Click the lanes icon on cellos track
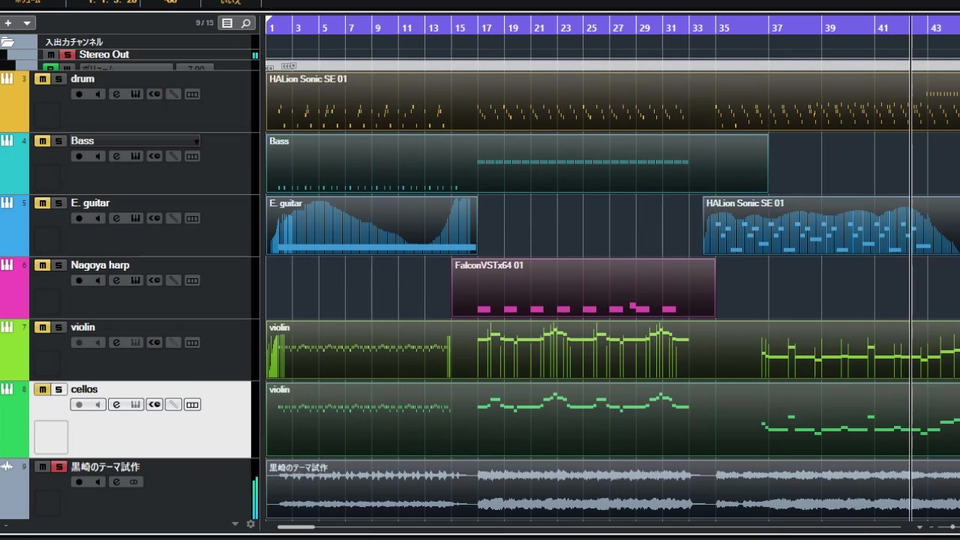The image size is (960, 540). (x=192, y=404)
